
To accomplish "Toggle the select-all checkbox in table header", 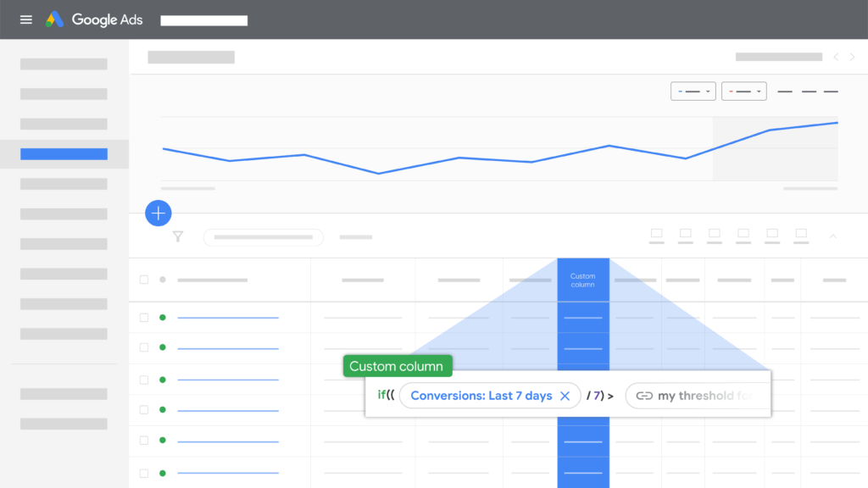I will click(143, 280).
